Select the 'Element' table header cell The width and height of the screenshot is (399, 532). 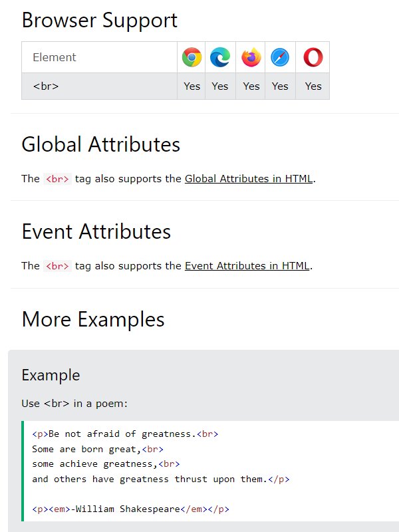pos(99,57)
